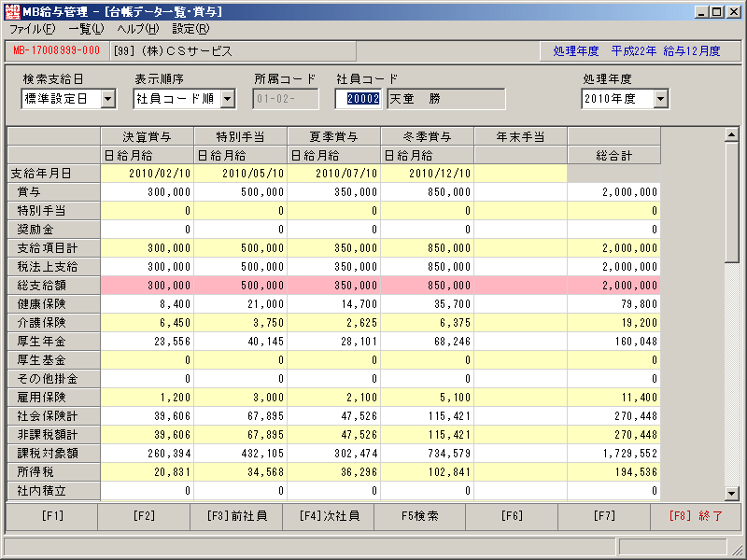Click the 雇用保険 row label
This screenshot has height=560, width=747.
(x=54, y=398)
